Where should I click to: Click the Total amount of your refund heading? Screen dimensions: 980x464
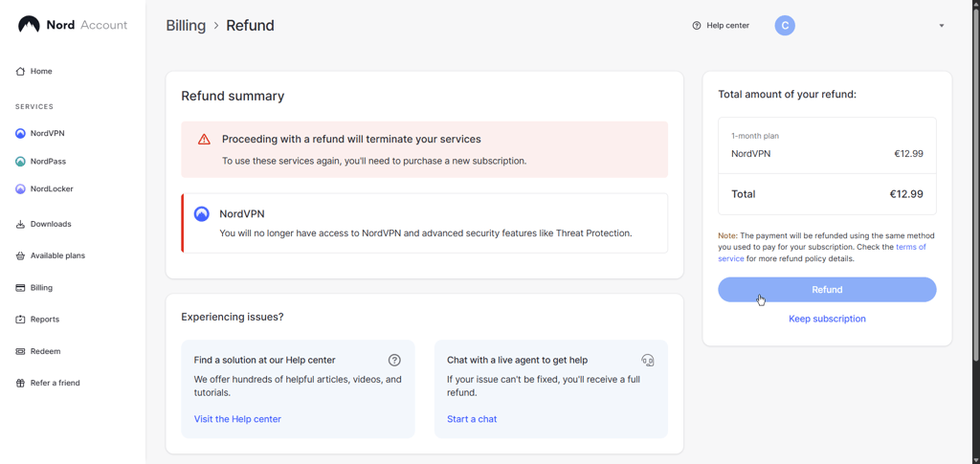click(x=787, y=95)
